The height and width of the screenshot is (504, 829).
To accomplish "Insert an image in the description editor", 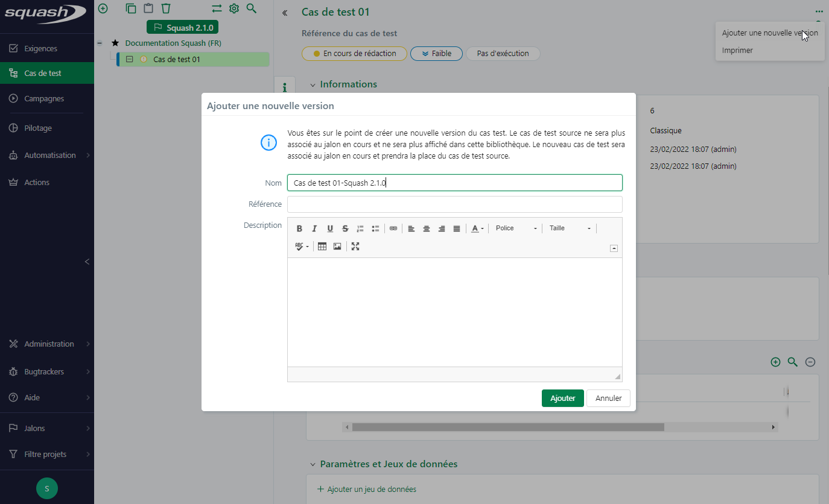I will coord(337,246).
